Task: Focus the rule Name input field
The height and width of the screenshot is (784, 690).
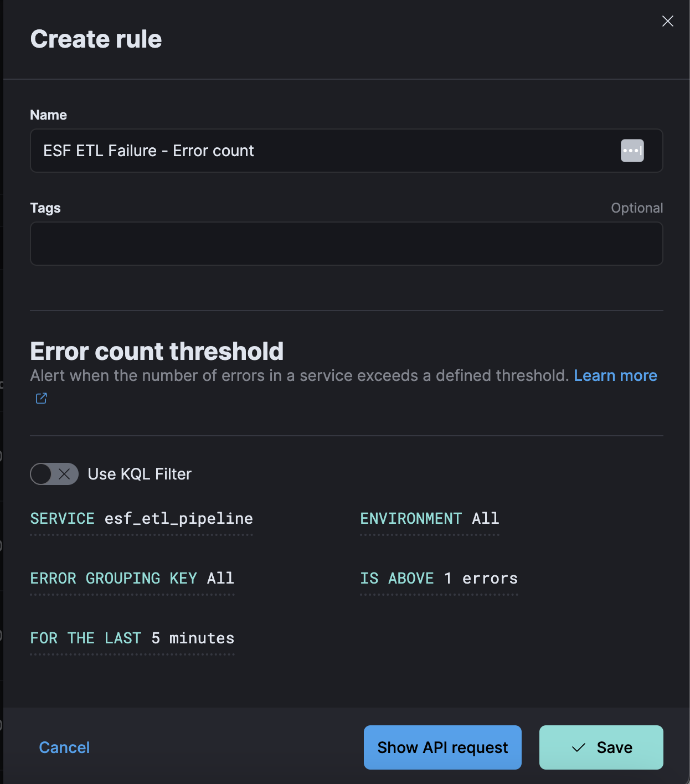Action: [x=321, y=151]
